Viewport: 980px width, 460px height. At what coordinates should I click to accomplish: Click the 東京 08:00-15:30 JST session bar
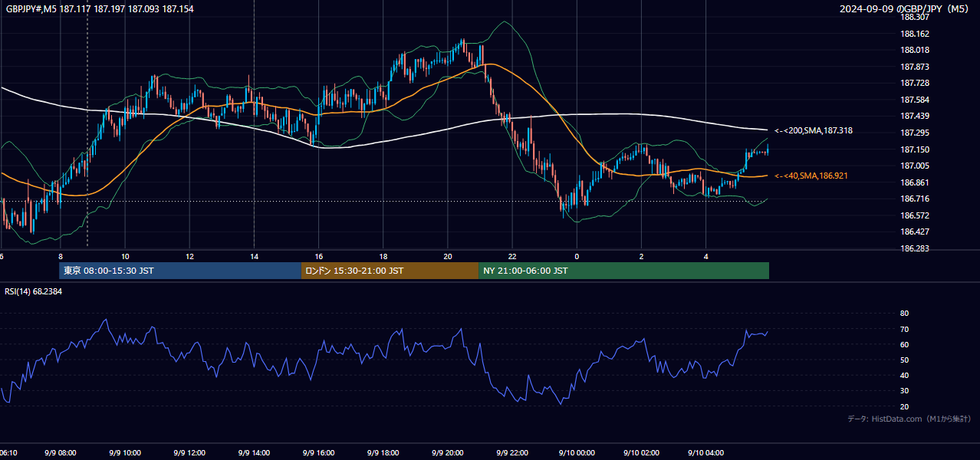180,271
